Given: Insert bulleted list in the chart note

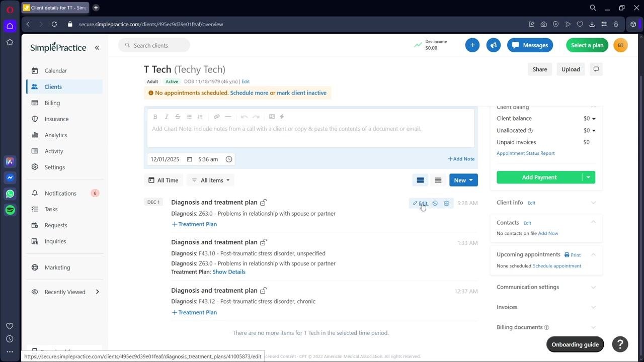Looking at the screenshot, I should click(189, 117).
